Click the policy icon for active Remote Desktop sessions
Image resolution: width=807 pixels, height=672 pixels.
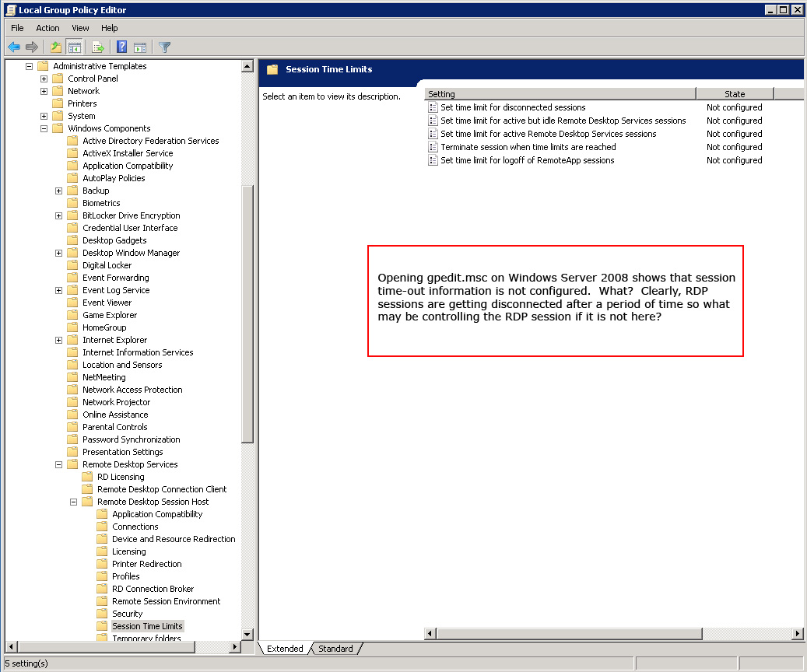coord(433,134)
